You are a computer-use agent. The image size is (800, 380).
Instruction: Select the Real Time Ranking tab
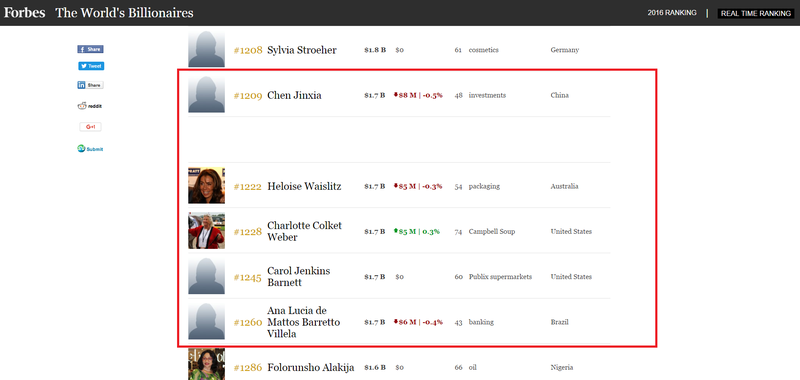[x=756, y=13]
